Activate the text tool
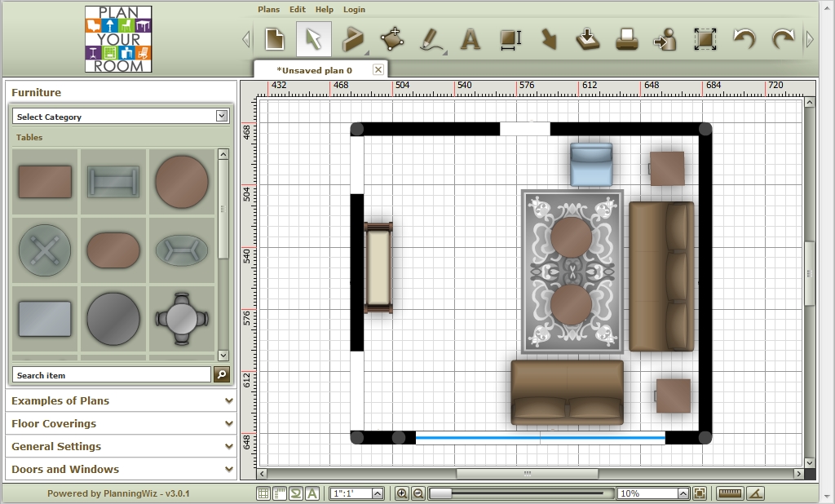Viewport: 835px width, 504px height. [x=470, y=38]
